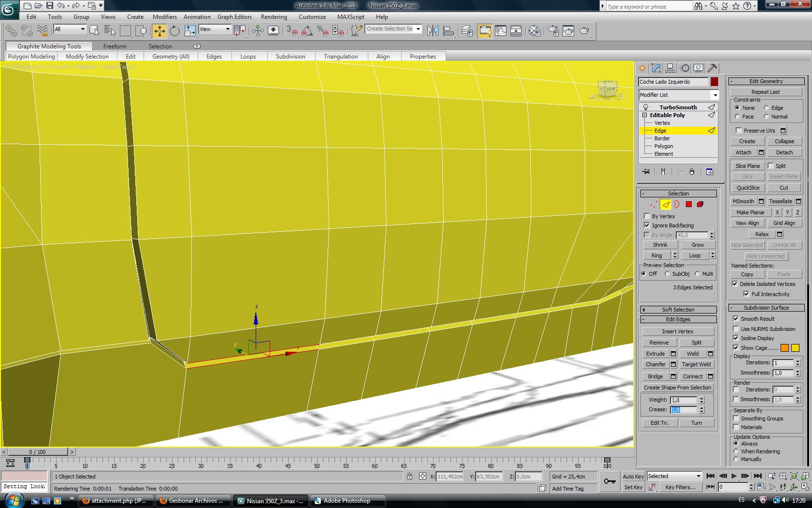This screenshot has height=508, width=812.
Task: Enable Preserve UVs checkbox
Action: (738, 131)
